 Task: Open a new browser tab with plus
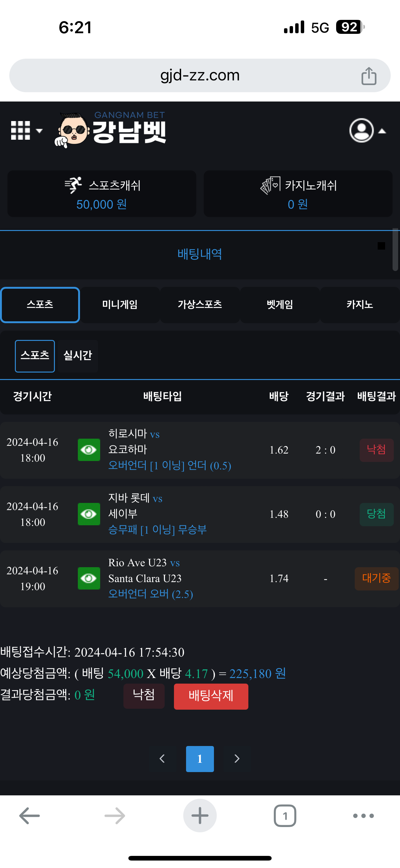(200, 816)
